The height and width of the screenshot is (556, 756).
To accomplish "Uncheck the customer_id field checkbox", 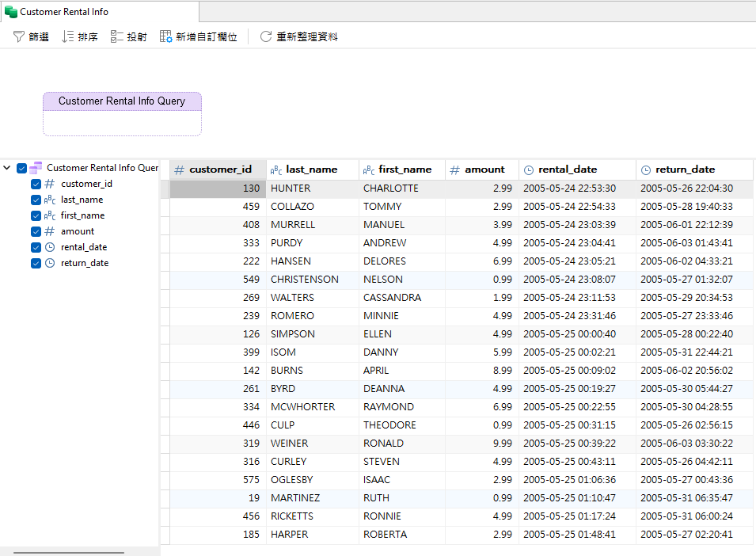I will [35, 184].
